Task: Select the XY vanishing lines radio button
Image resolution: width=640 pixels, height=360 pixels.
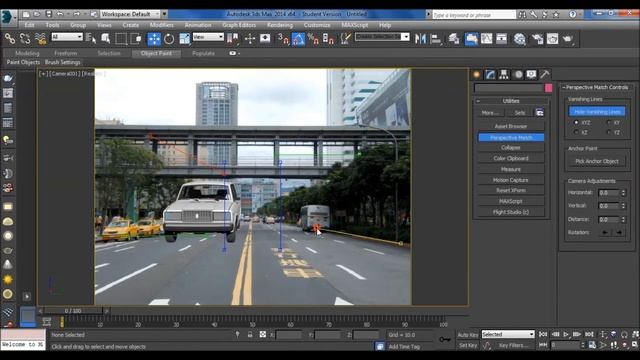Action: pyautogui.click(x=609, y=122)
